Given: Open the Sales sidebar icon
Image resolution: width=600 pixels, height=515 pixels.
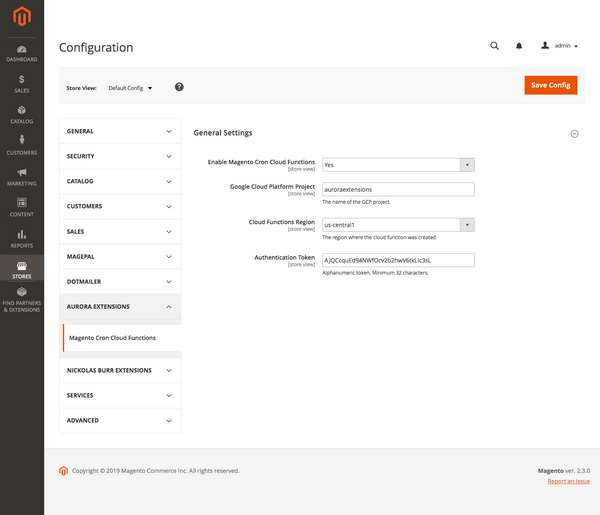Looking at the screenshot, I should click(21, 84).
